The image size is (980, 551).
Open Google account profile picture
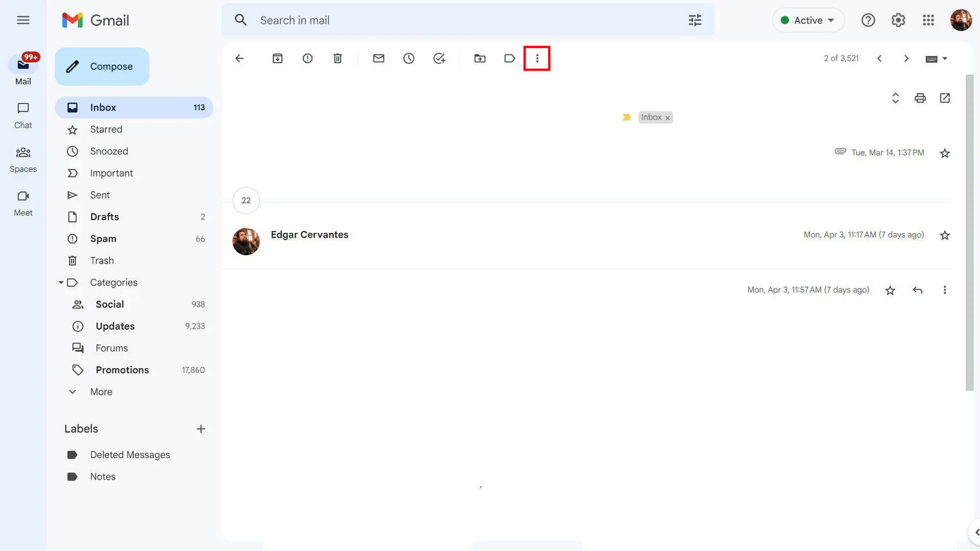point(961,20)
